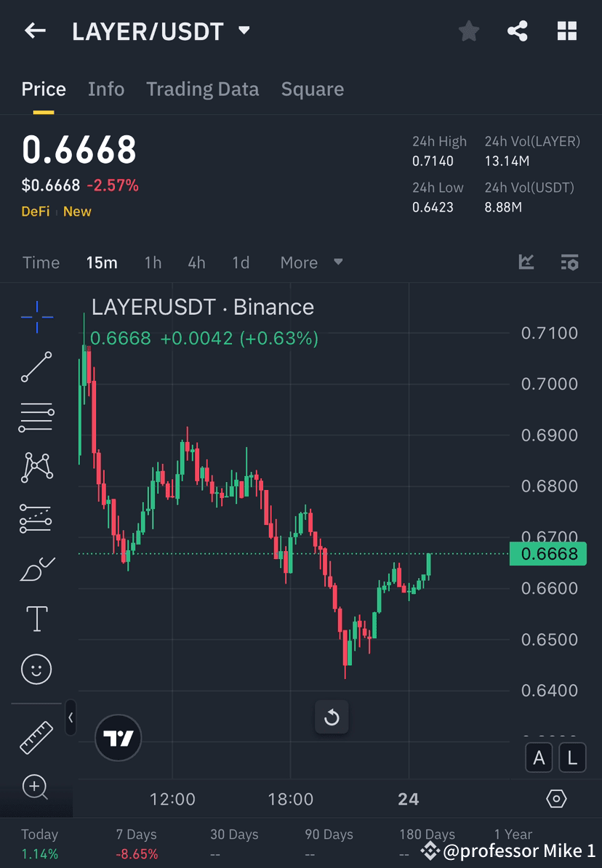The height and width of the screenshot is (868, 602).
Task: Select the text annotation tool
Action: [x=36, y=618]
